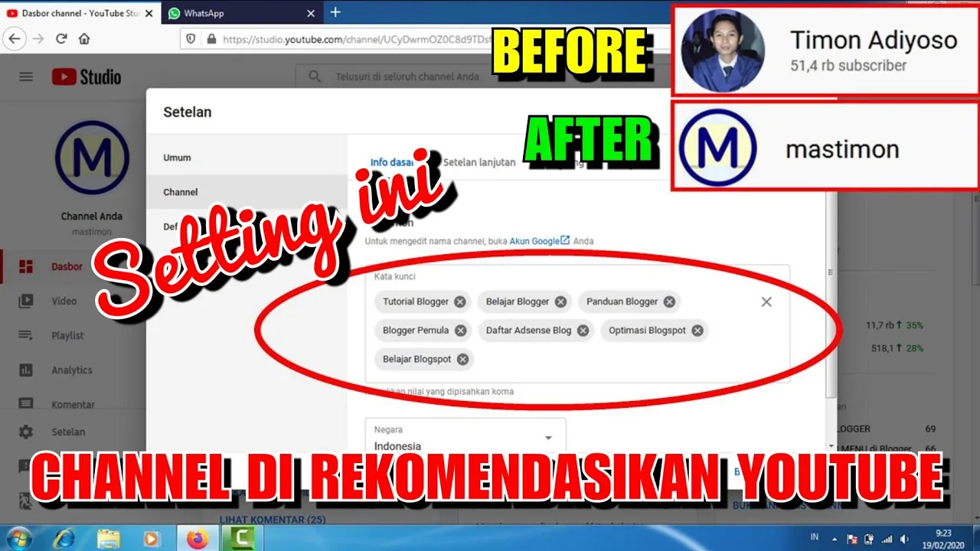Go back with the browser back arrow
The height and width of the screenshot is (551, 980).
pos(15,38)
